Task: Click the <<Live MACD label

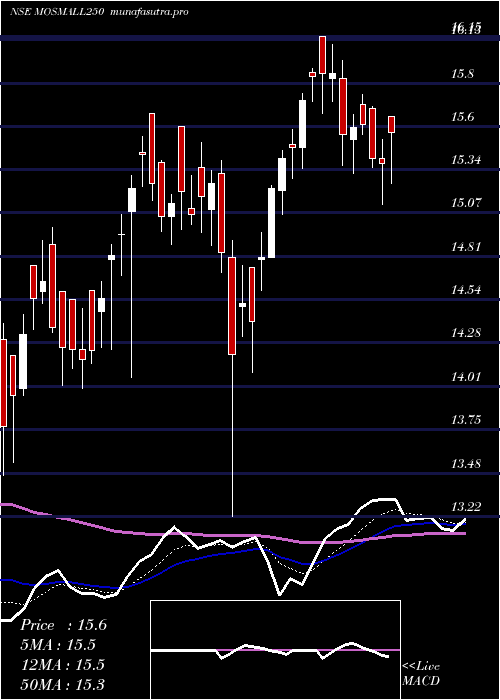Action: (x=421, y=674)
